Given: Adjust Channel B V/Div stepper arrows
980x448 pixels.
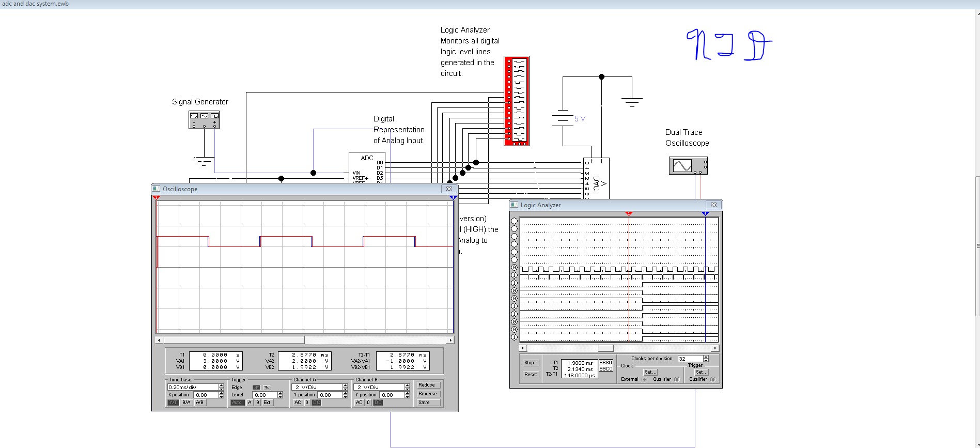Looking at the screenshot, I should click(407, 387).
